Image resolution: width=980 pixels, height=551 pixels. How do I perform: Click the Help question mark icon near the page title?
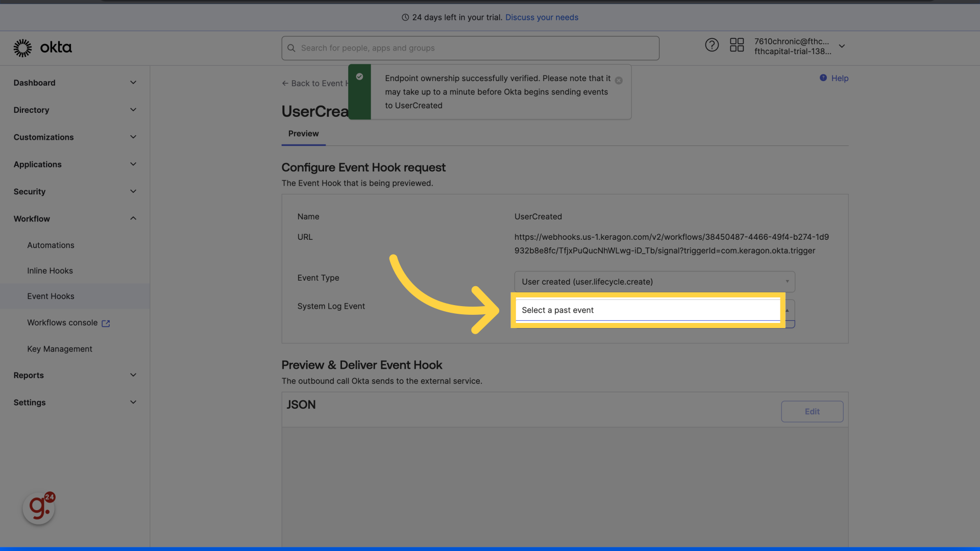point(823,78)
